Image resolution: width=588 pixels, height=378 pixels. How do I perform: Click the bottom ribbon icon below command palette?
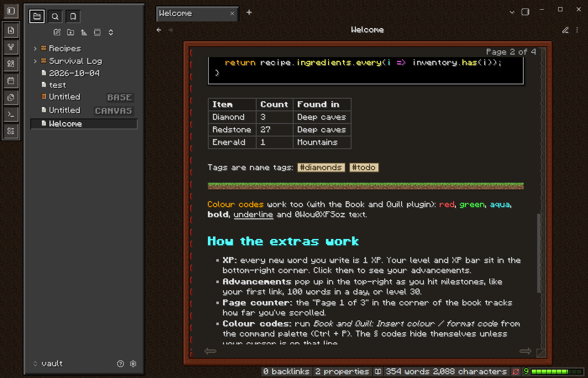[x=11, y=131]
